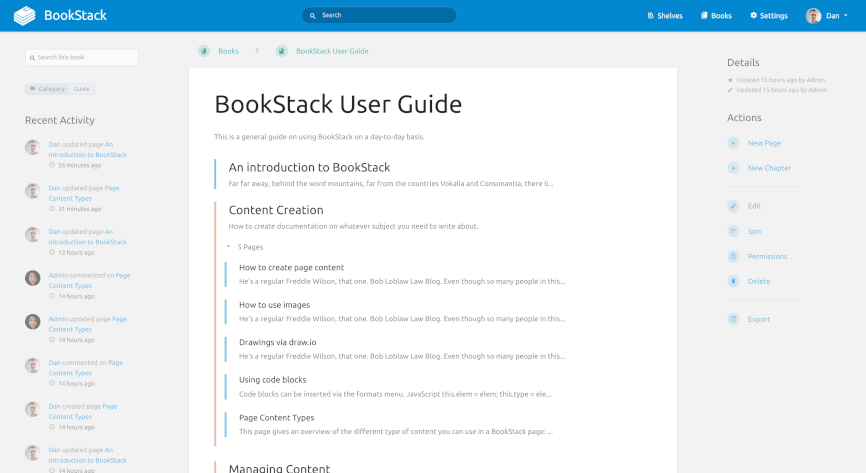
Task: Click Admin avatar on commented activity
Action: click(x=33, y=278)
